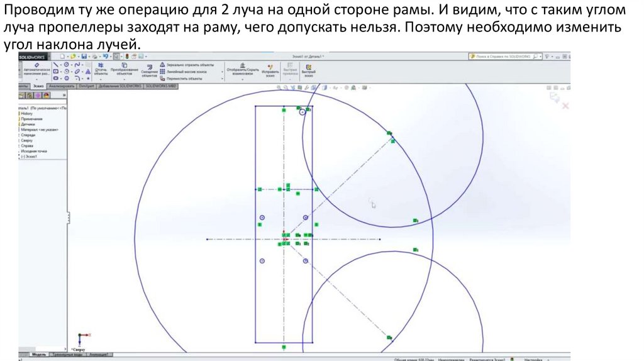Click the Rebuild traffic-light icon

[127, 56]
